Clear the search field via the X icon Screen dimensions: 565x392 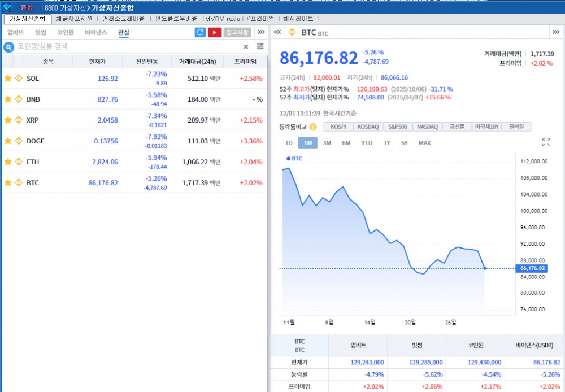tap(245, 46)
